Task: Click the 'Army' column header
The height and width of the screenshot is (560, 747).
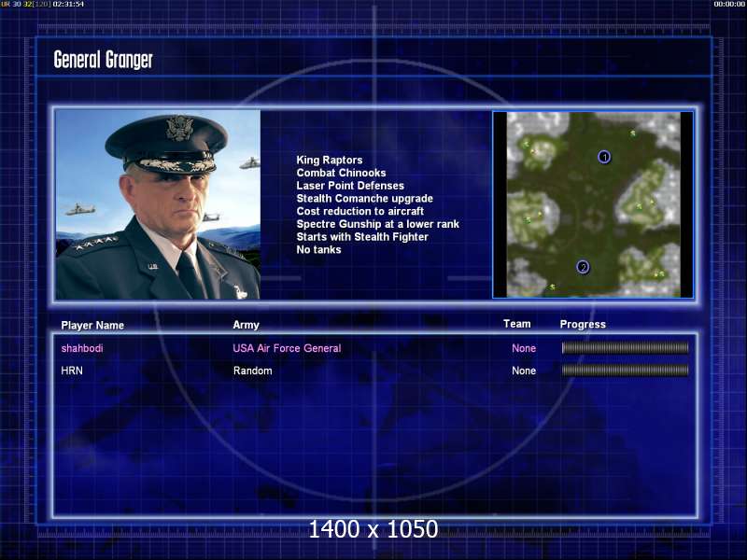Action: (x=246, y=325)
